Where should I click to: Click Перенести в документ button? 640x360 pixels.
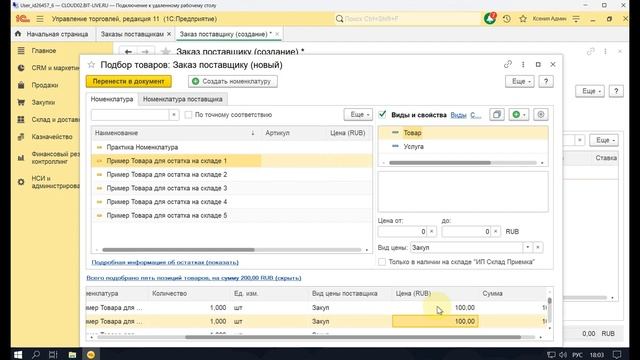[x=129, y=81]
